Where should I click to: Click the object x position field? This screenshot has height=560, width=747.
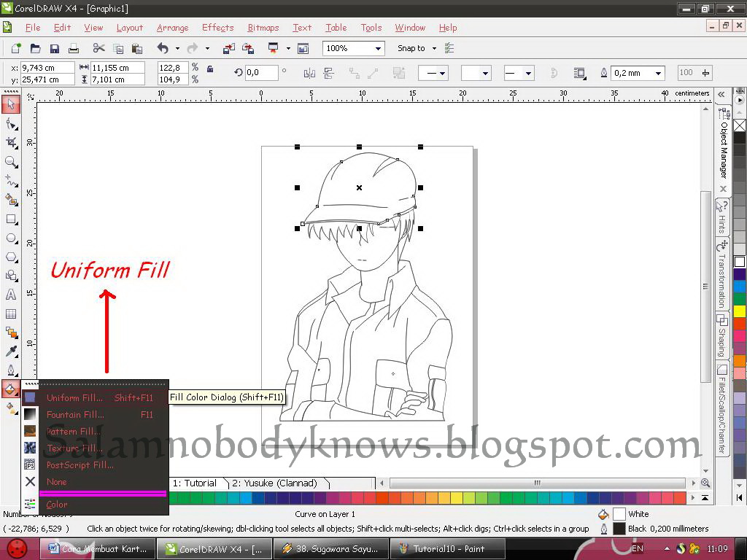[47, 68]
